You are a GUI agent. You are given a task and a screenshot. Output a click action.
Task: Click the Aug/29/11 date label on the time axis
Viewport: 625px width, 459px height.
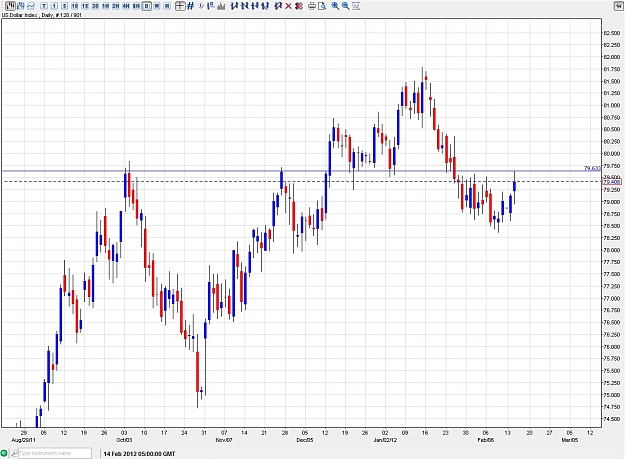coord(24,440)
